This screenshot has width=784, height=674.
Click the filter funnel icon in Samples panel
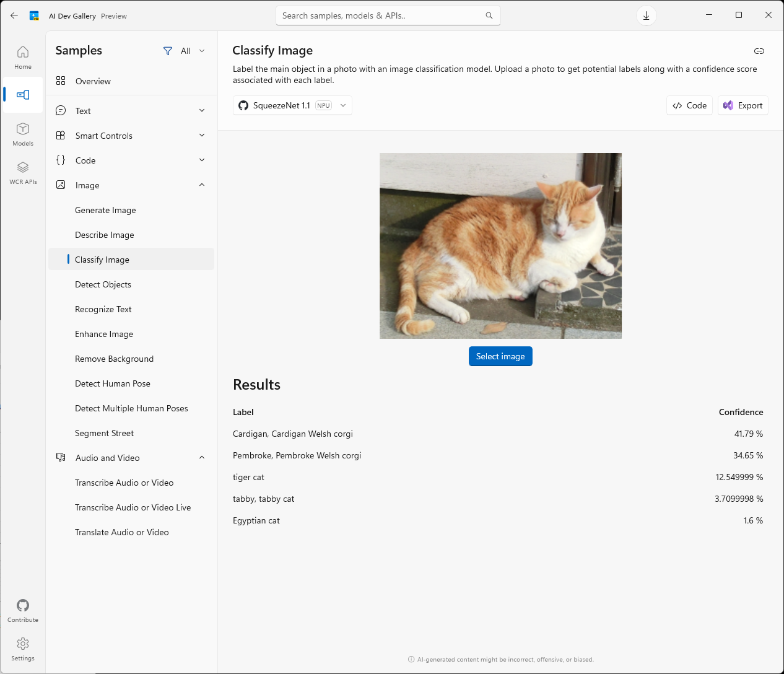coord(168,50)
